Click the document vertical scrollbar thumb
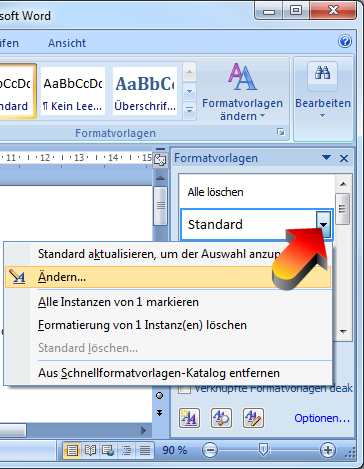Screen dimensions: 364x469 (x=161, y=206)
